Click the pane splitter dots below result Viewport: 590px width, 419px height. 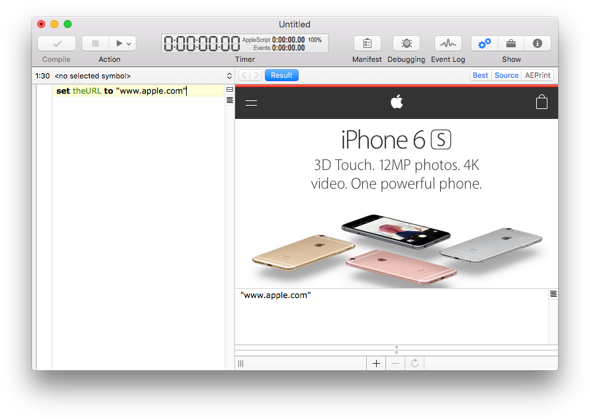coord(396,350)
